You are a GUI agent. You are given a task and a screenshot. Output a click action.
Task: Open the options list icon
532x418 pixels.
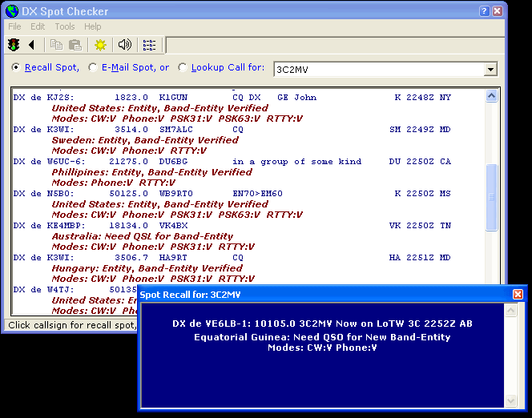[149, 45]
